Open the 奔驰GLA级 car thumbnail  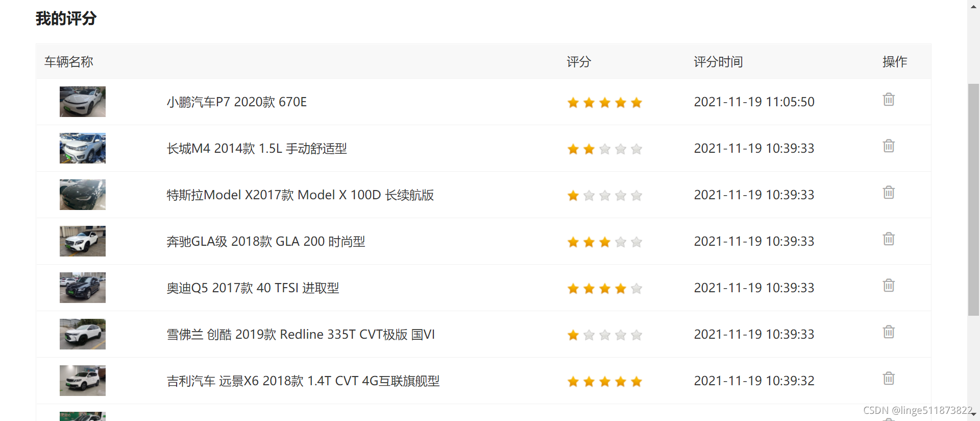[83, 241]
